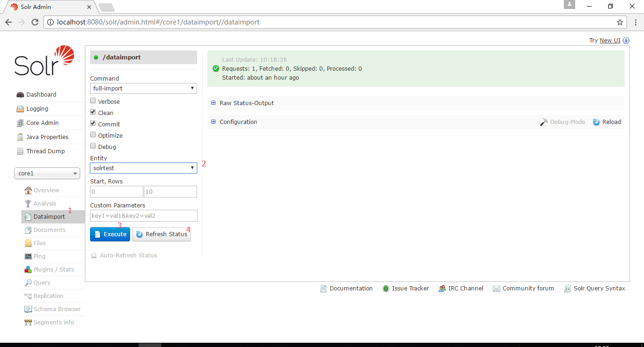This screenshot has height=347, width=644.
Task: Open the Issue Tracker link
Action: [x=411, y=289]
